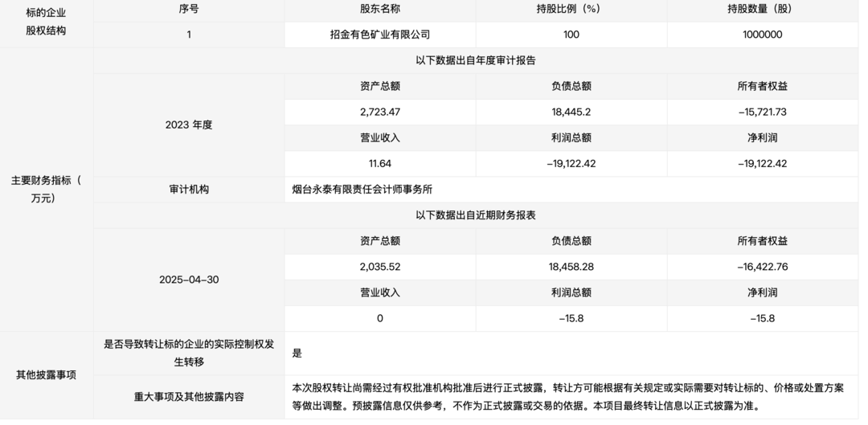This screenshot has height=425, width=868.
Task: Click the 持股比例（%） column header
Action: (571, 9)
